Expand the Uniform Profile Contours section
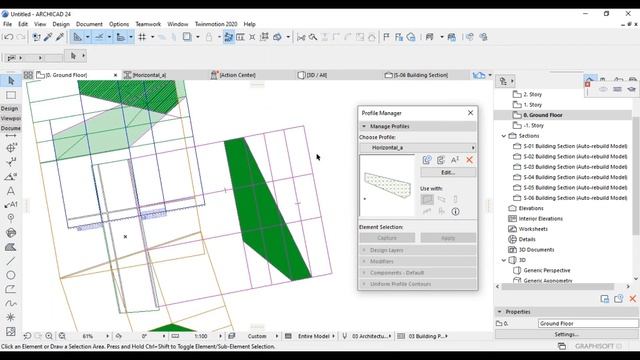Image resolution: width=640 pixels, height=360 pixels. pos(418,284)
